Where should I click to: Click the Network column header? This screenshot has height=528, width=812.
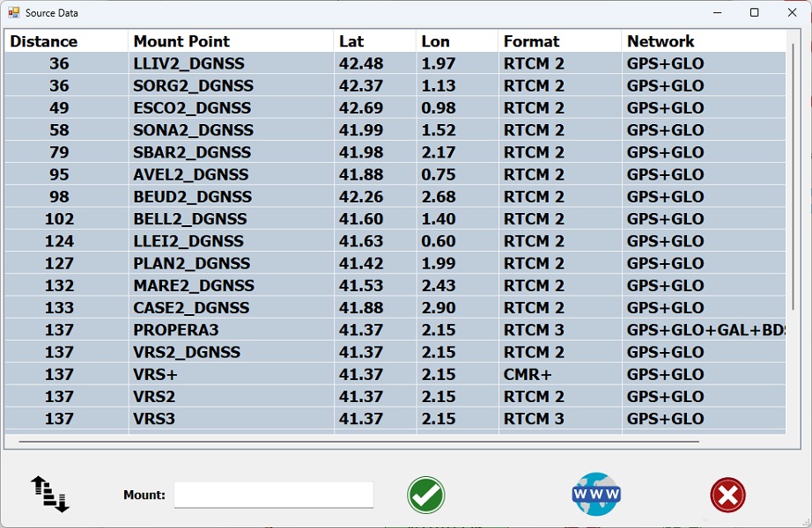(x=661, y=41)
